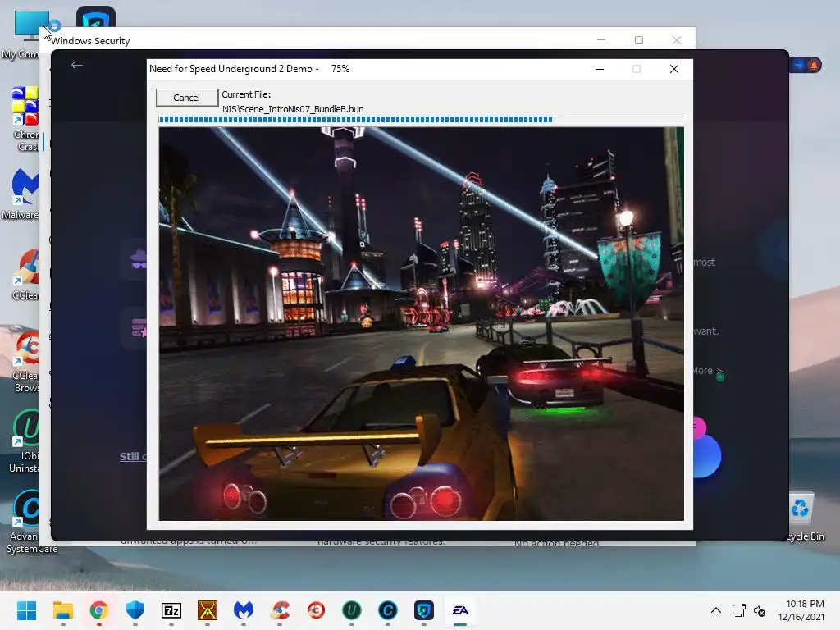Open network status tray icon
The height and width of the screenshot is (630, 840).
pos(739,610)
